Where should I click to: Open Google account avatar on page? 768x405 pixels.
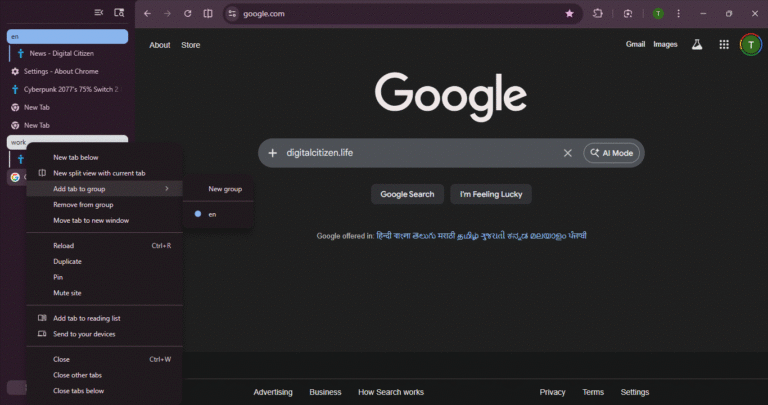751,45
